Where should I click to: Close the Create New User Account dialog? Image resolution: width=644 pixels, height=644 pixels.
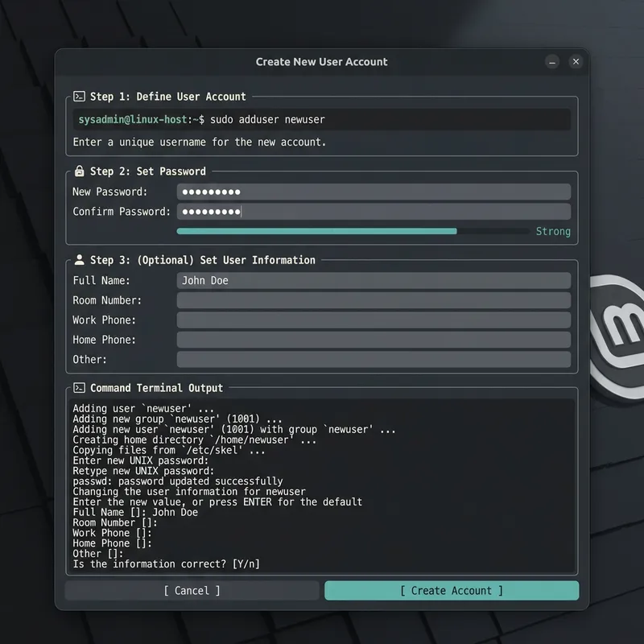pos(576,62)
